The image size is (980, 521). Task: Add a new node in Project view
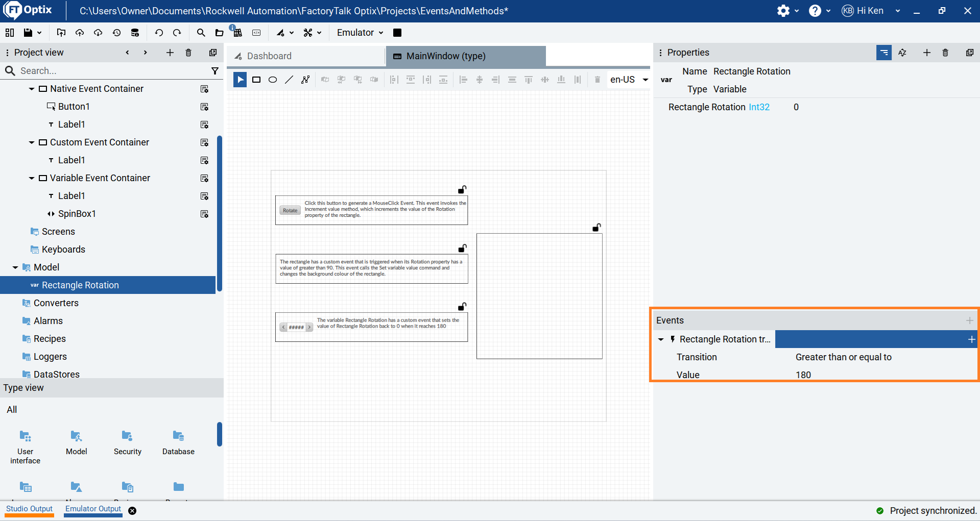[170, 53]
